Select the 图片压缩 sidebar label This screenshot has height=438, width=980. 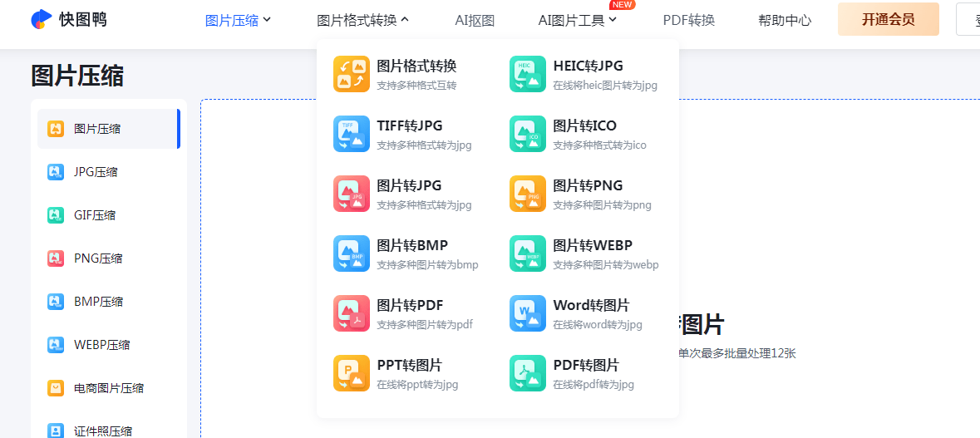[97, 129]
